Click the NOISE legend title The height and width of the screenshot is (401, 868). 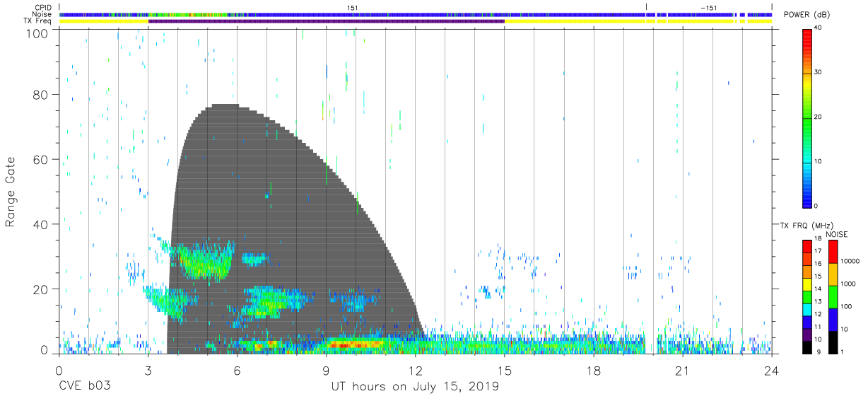836,234
